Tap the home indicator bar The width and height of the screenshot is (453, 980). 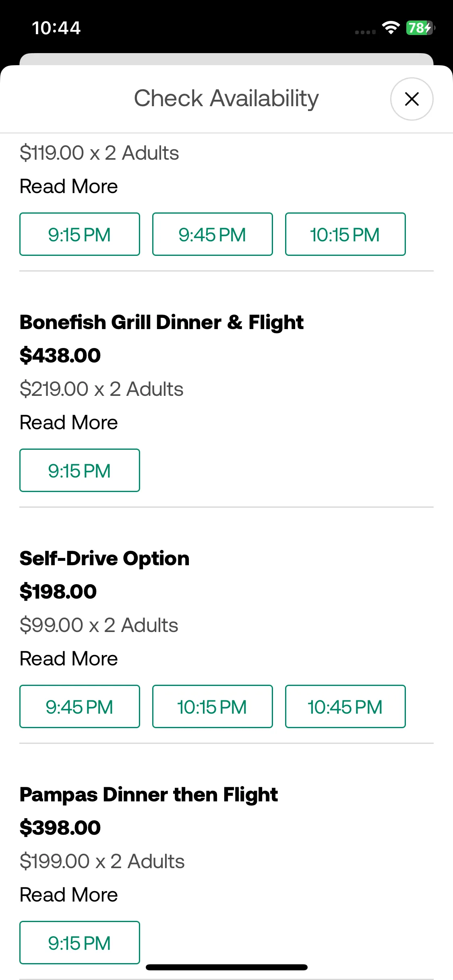click(227, 967)
